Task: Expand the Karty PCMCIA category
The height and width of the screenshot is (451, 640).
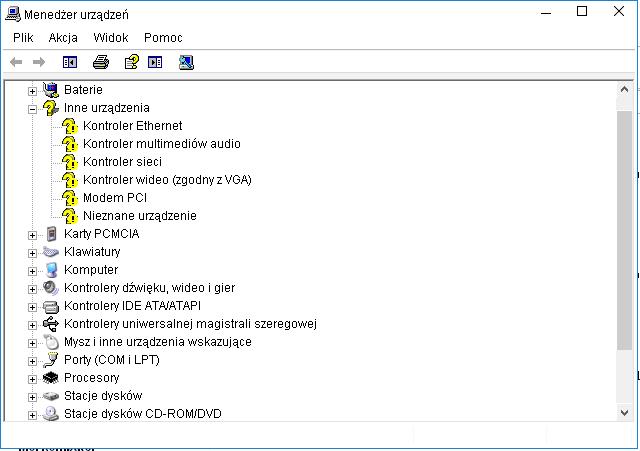Action: click(x=32, y=235)
